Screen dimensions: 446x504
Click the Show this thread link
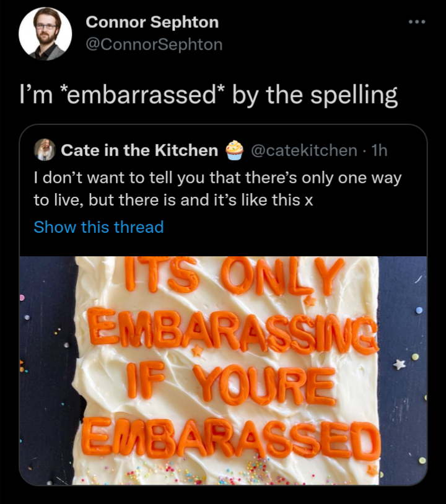[x=98, y=227]
